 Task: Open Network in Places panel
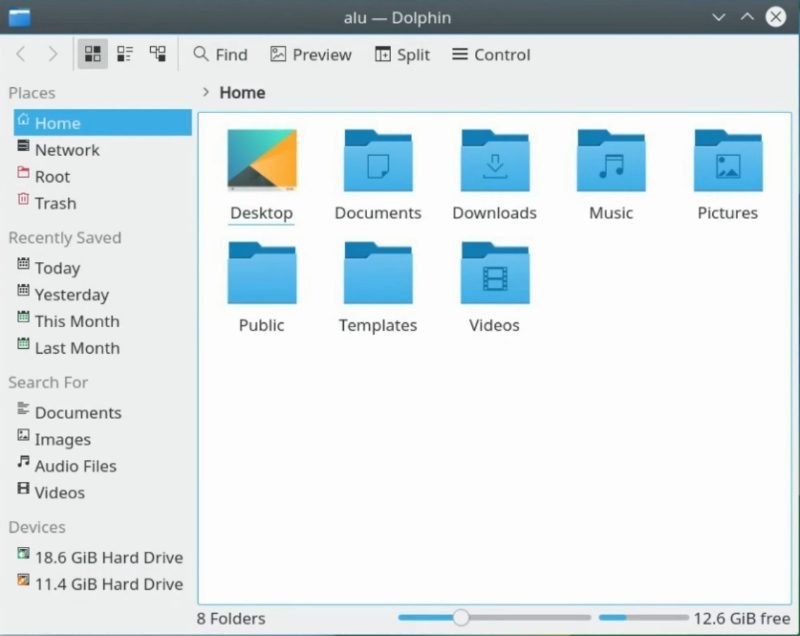click(103, 150)
